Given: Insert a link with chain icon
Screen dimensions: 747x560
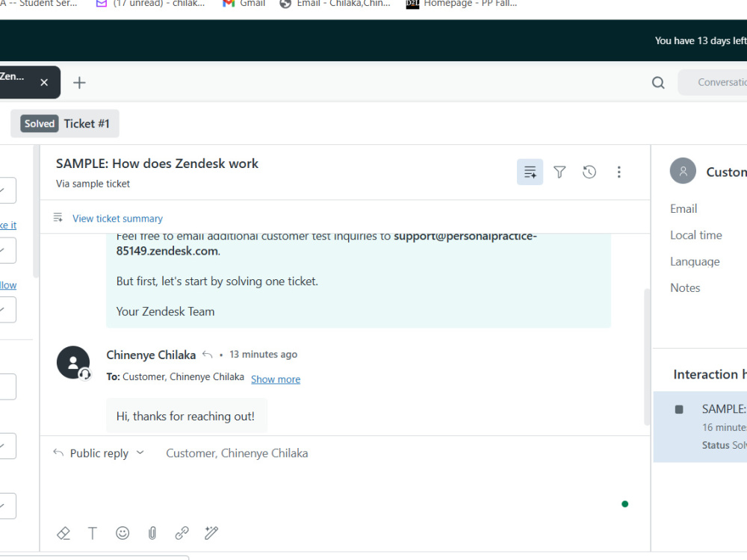Looking at the screenshot, I should [182, 533].
